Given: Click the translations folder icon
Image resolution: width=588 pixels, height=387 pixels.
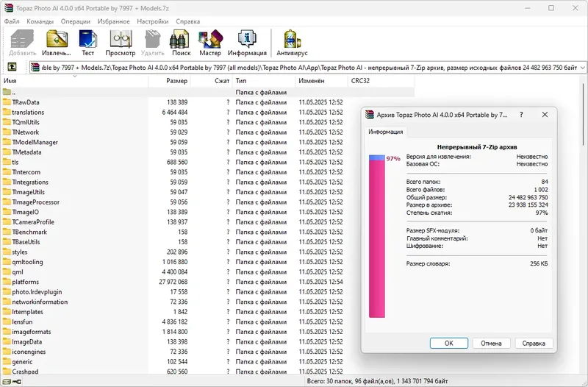Looking at the screenshot, I should click(7, 112).
